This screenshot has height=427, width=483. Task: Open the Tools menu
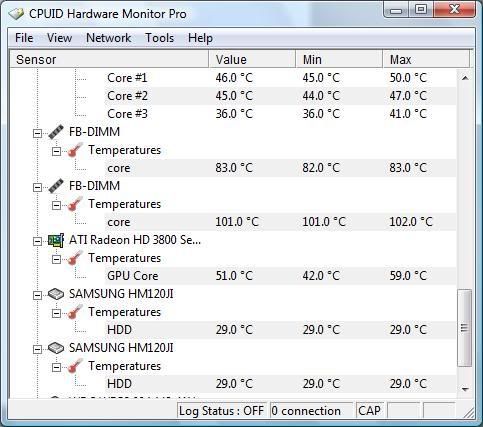pos(159,38)
